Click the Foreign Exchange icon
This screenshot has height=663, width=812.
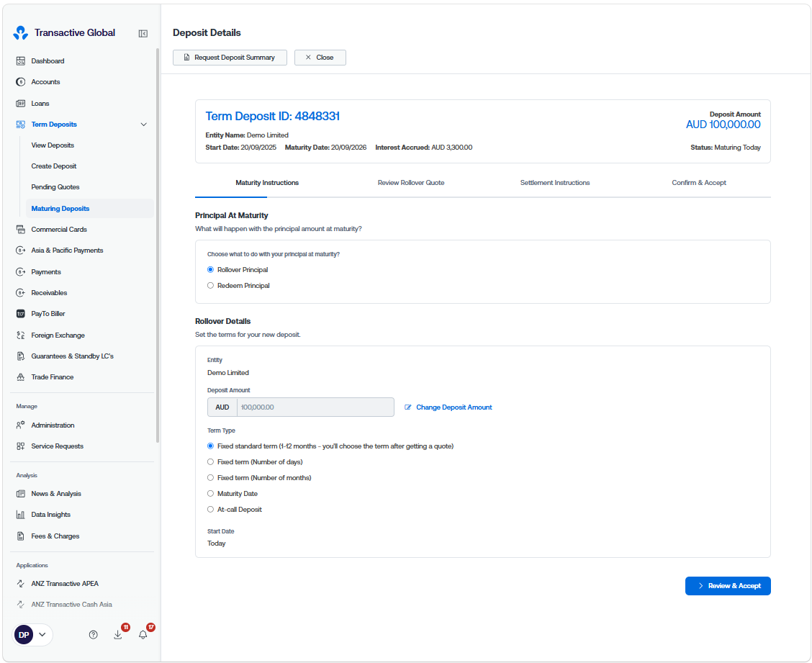(21, 335)
